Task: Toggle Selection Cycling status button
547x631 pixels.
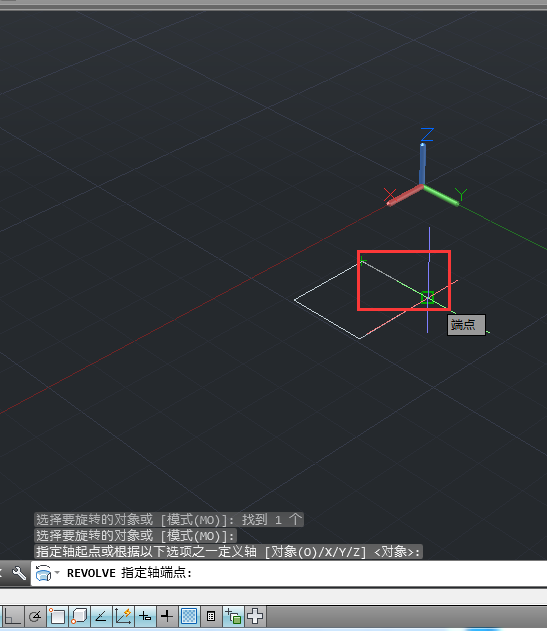Action: [233, 616]
